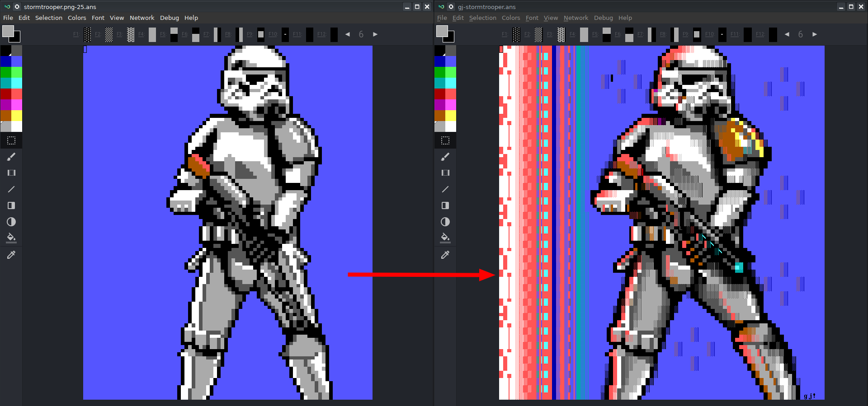
Task: Click foreground/background color indicator in gj-stormtrooper window
Action: pyautogui.click(x=445, y=34)
